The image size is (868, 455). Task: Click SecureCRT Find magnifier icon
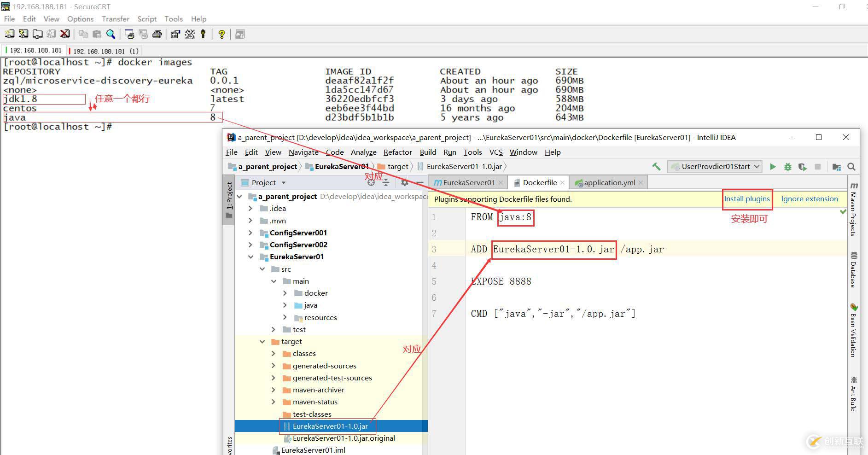point(111,34)
